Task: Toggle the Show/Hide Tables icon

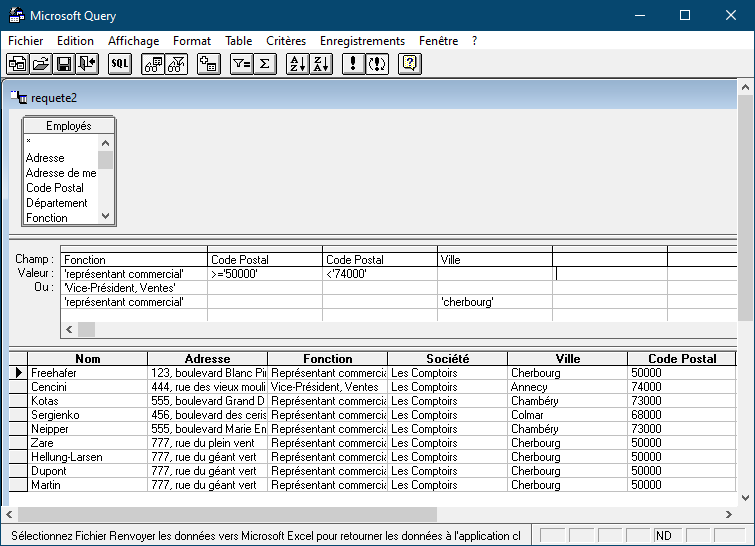Action: pyautogui.click(x=153, y=64)
